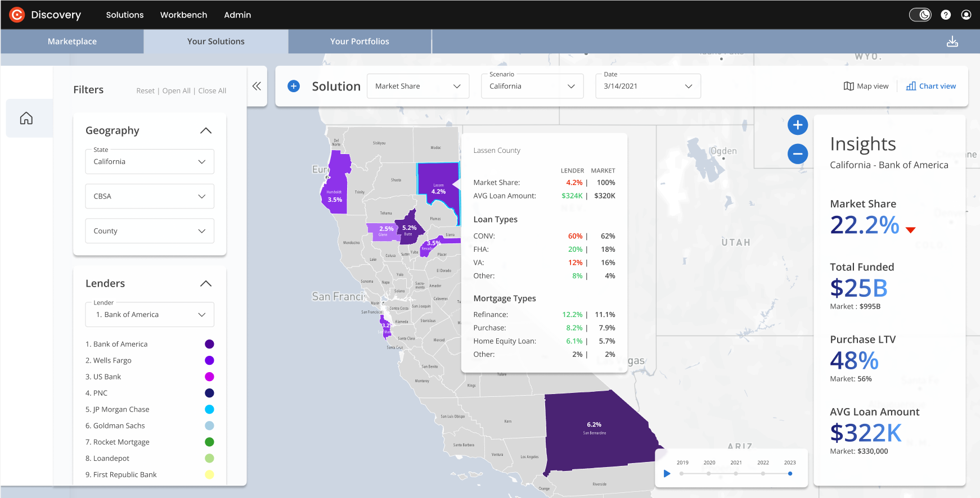Screen dimensions: 980x498
Task: Reset all filters
Action: (145, 91)
